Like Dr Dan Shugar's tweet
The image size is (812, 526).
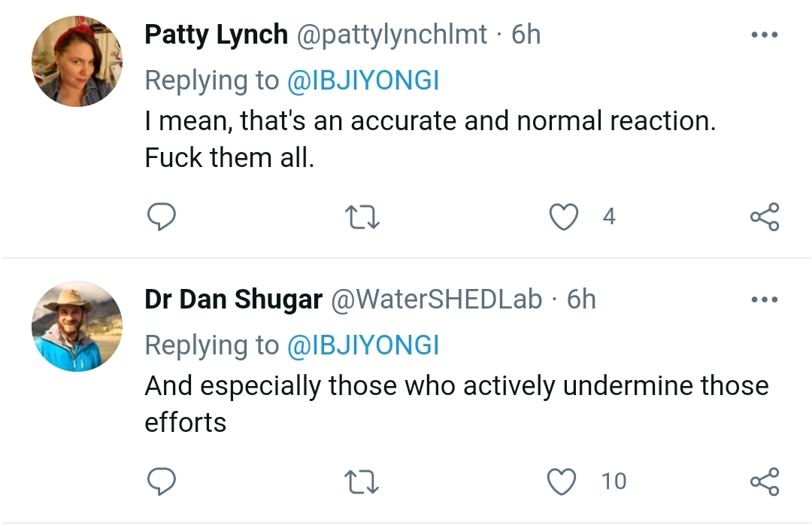tap(562, 482)
